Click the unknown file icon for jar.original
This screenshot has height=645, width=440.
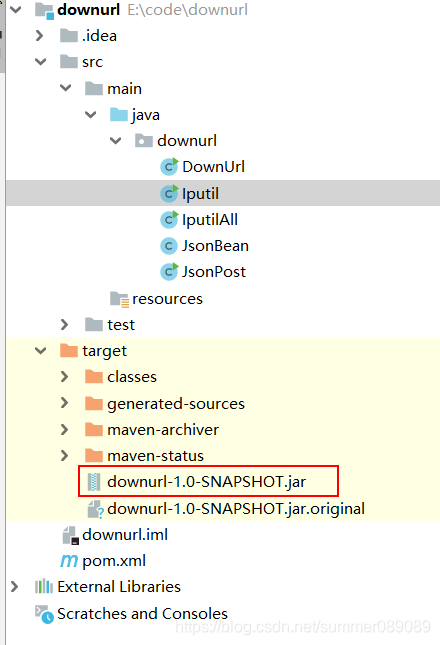click(x=95, y=509)
